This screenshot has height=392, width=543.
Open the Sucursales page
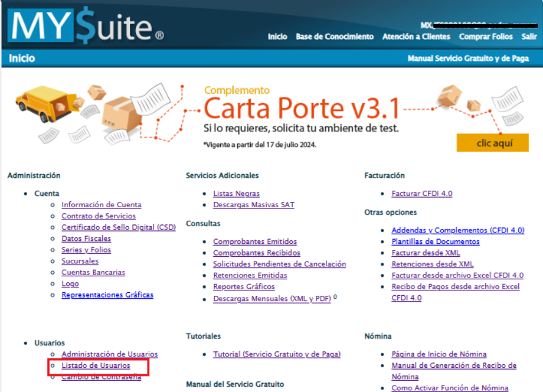80,261
